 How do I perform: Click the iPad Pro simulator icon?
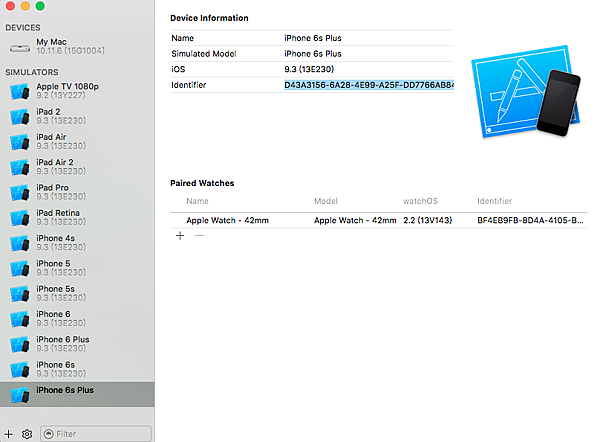(x=20, y=192)
